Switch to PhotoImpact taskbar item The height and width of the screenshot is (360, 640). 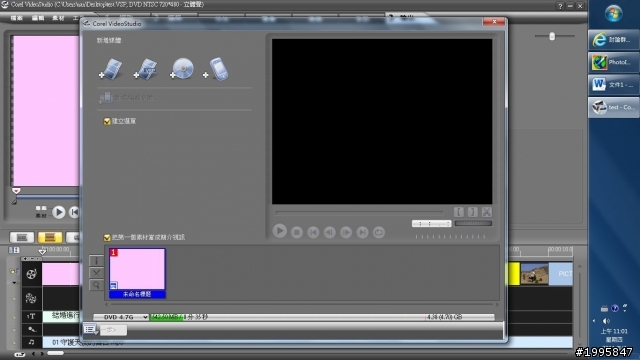pos(613,62)
